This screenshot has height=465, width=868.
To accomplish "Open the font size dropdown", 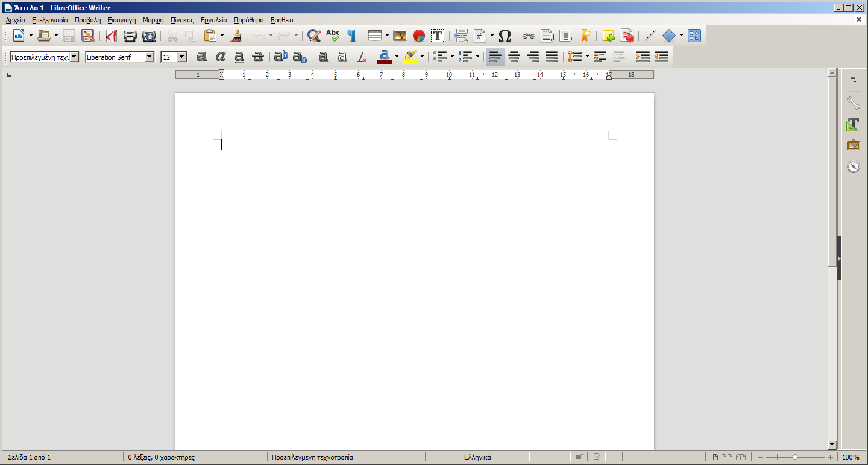I will (181, 57).
